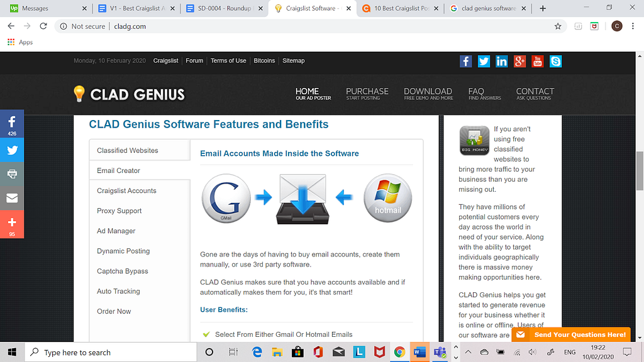
Task: Open the Chrome profile avatar C
Action: [616, 26]
